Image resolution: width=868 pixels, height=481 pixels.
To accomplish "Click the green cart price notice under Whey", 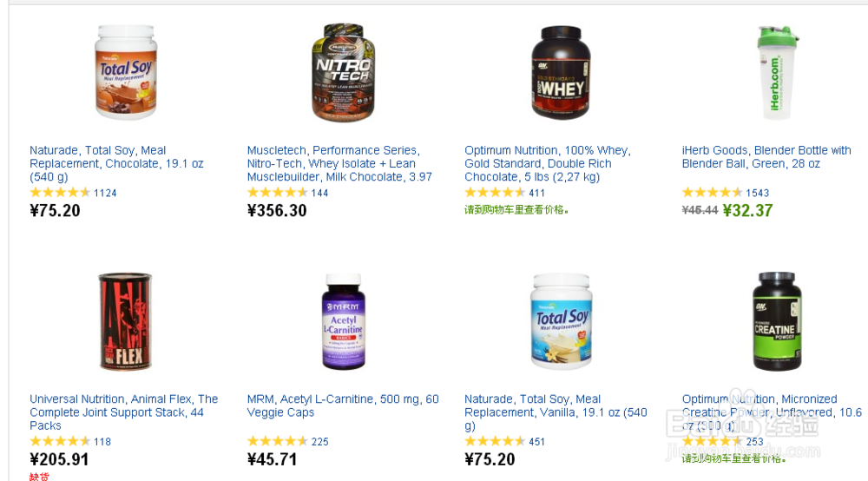I will pos(516,210).
